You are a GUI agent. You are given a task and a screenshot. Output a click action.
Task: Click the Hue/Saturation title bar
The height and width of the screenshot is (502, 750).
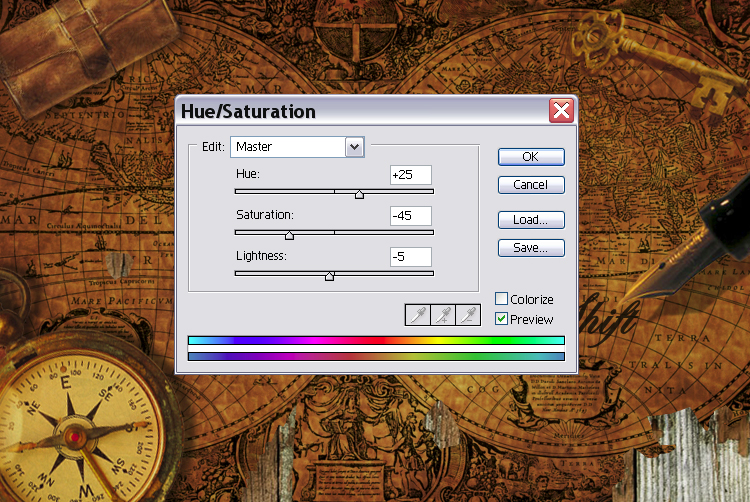tap(350, 111)
